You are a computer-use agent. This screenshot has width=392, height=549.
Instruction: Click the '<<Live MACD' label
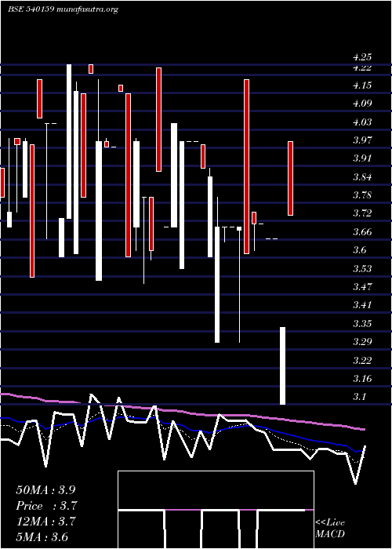pyautogui.click(x=330, y=528)
